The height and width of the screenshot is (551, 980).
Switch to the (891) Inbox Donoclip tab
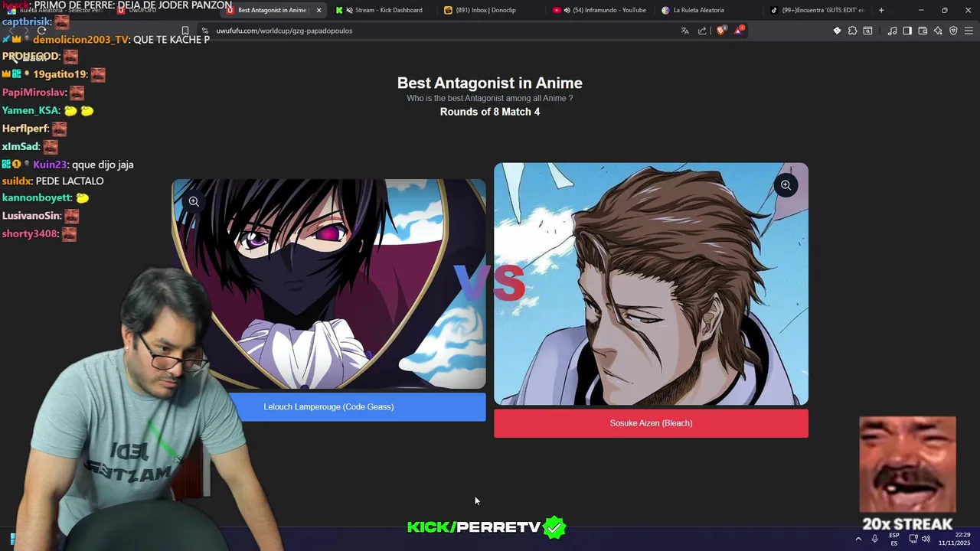(492, 10)
